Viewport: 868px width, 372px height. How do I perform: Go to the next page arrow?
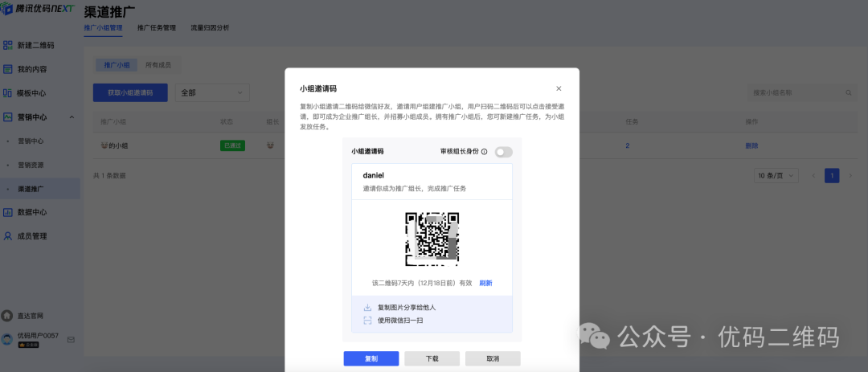tap(850, 175)
